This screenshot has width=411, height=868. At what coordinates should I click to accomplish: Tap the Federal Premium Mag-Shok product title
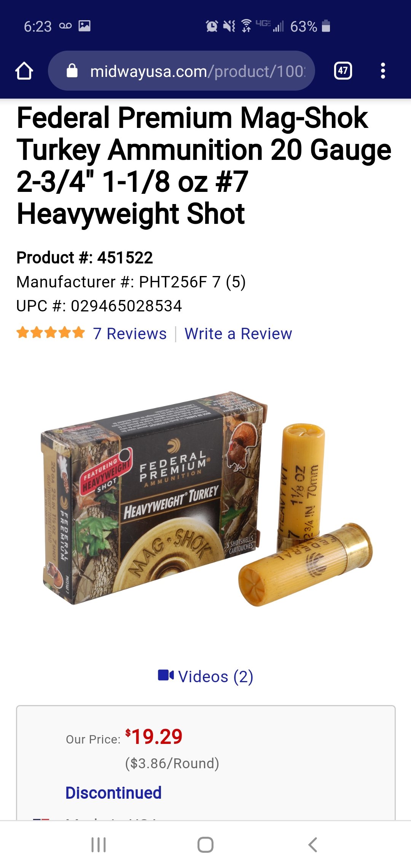pos(204,166)
